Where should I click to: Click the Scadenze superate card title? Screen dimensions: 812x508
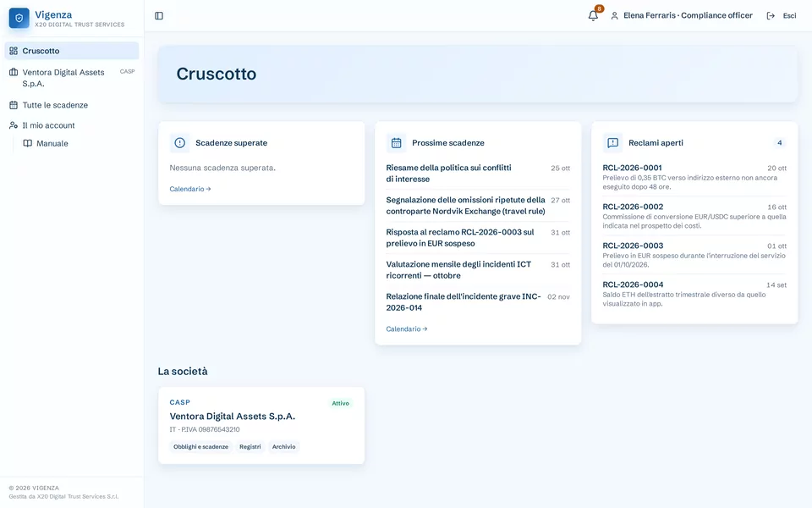pos(232,142)
